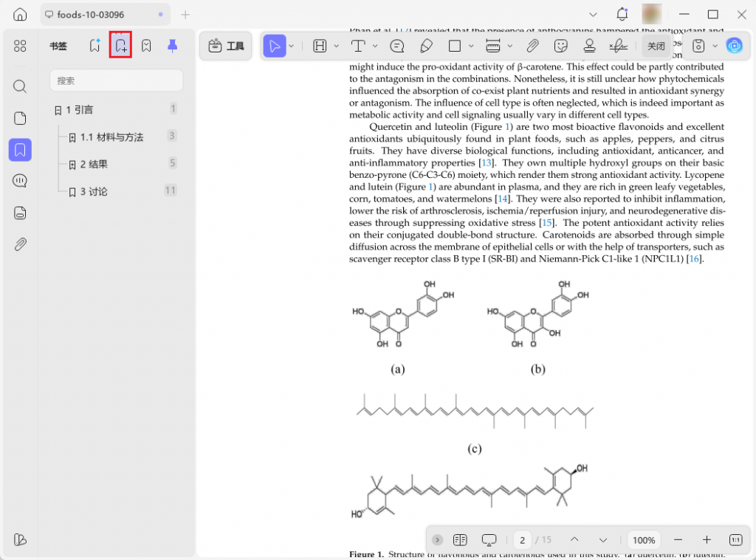Viewport: 756px width, 560px height.
Task: Click the signature tool icon
Action: 618,46
